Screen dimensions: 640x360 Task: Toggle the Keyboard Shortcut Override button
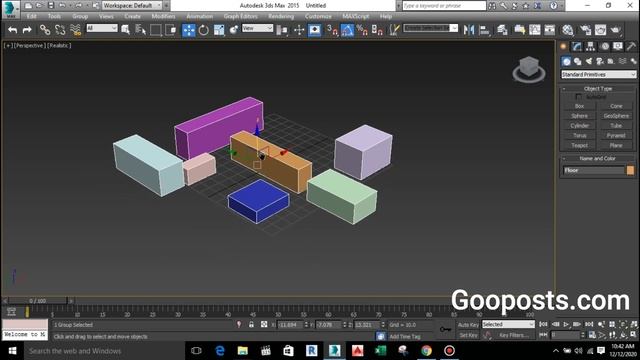coord(314,30)
